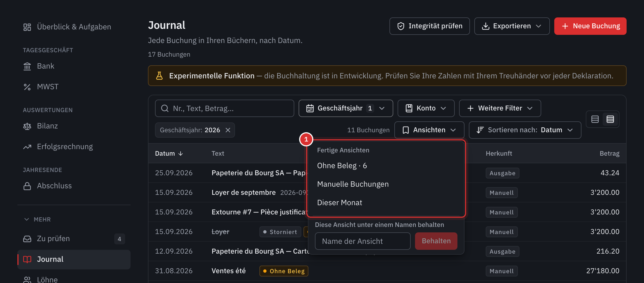This screenshot has width=644, height=283.
Task: Click the sort icon beside Sortieren nach
Action: [480, 130]
